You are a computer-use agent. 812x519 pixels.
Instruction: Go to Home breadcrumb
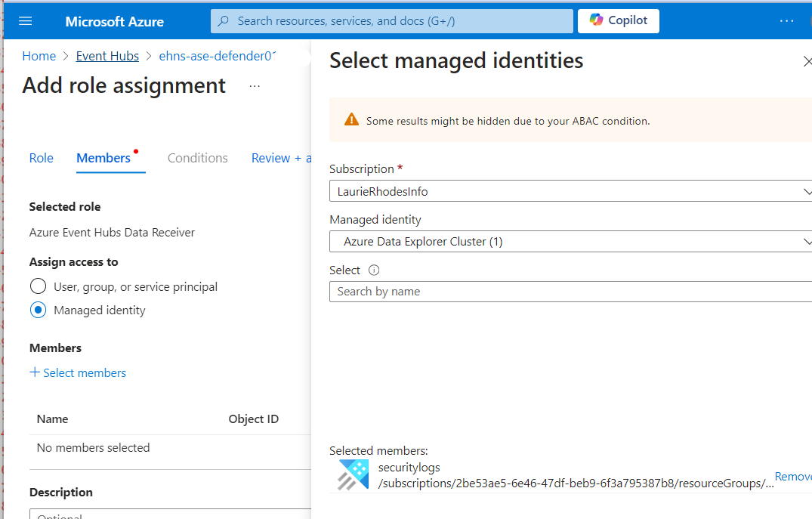39,56
